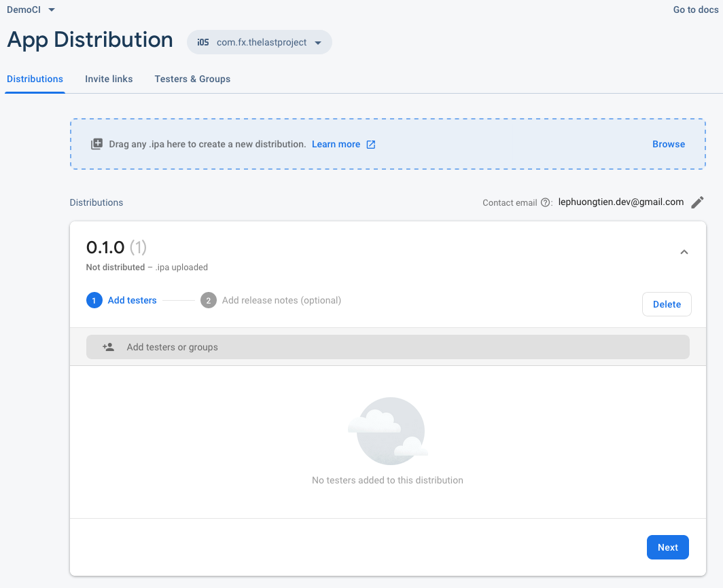Switch to the Distributions tab

[x=35, y=79]
